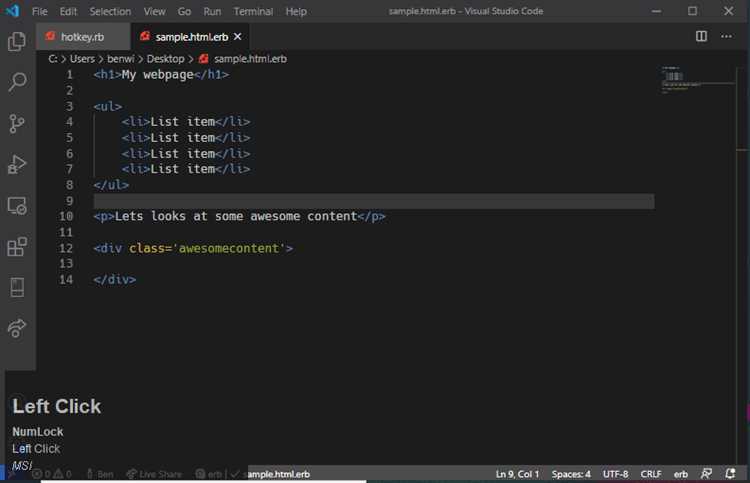Viewport: 750px width, 483px height.
Task: Click the feedback icon in status bar
Action: pos(706,473)
